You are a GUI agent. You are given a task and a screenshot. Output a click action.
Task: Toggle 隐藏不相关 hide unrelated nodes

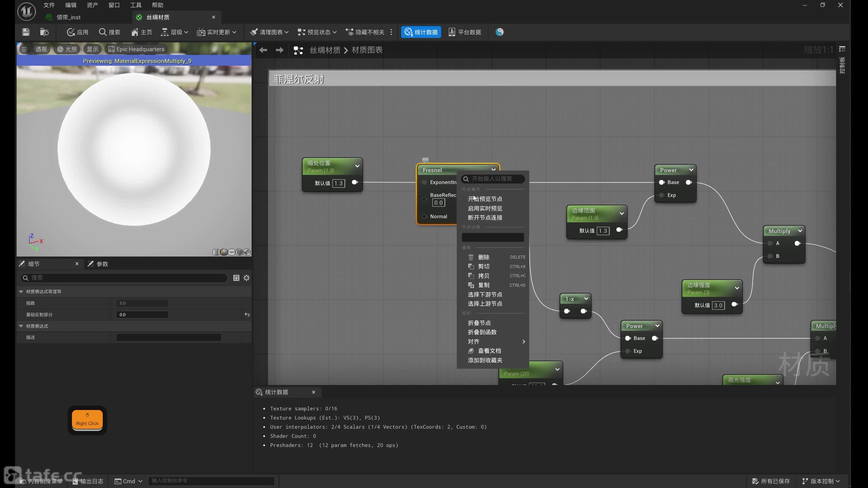[x=365, y=32]
